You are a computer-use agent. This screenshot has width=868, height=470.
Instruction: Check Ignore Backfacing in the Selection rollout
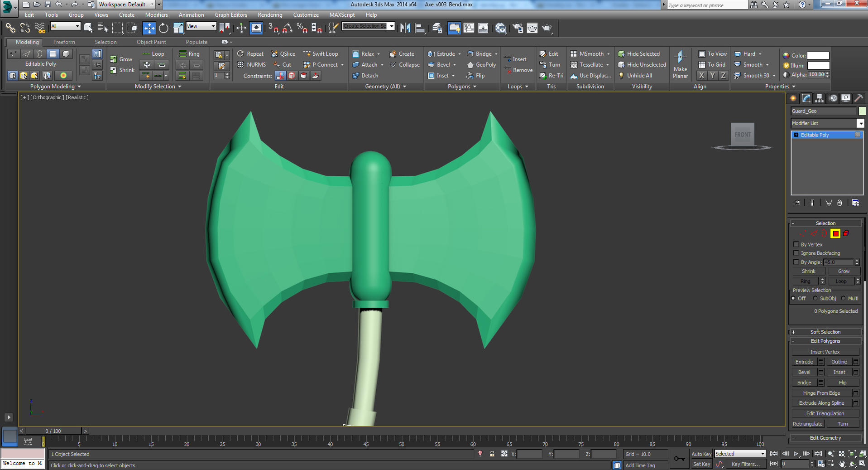[x=796, y=253]
